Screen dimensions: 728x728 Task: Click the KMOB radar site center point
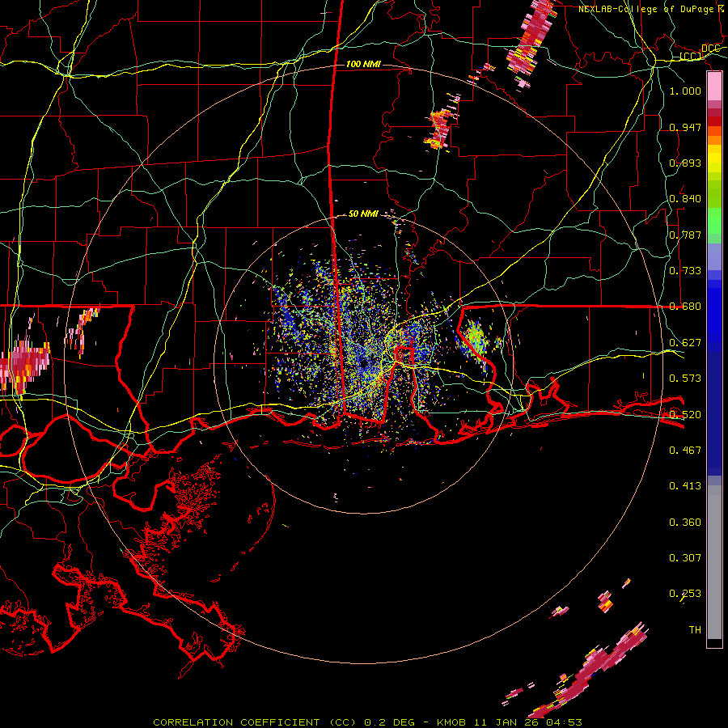click(x=363, y=363)
